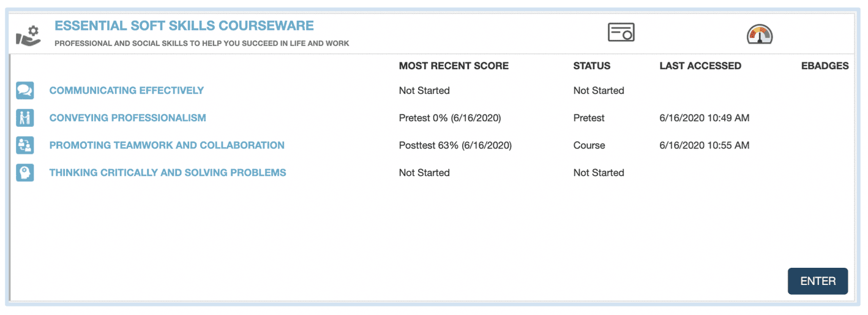The image size is (868, 315).
Task: Open the certificate icon in header
Action: (x=621, y=32)
